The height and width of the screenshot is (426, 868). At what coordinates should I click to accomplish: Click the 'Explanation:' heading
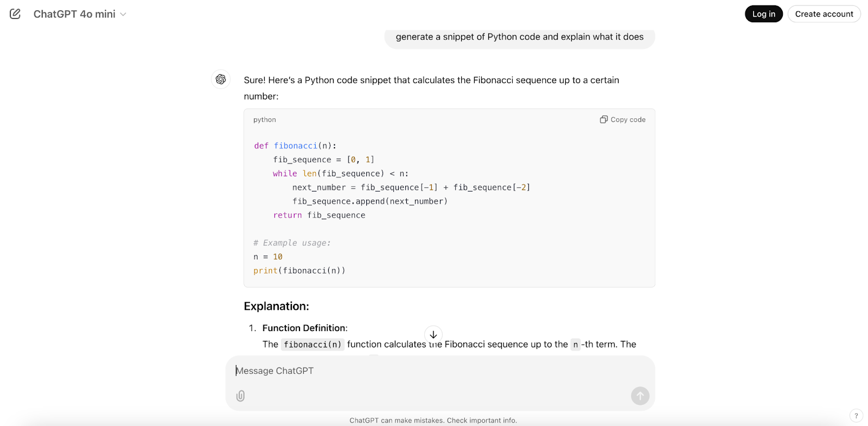276,306
